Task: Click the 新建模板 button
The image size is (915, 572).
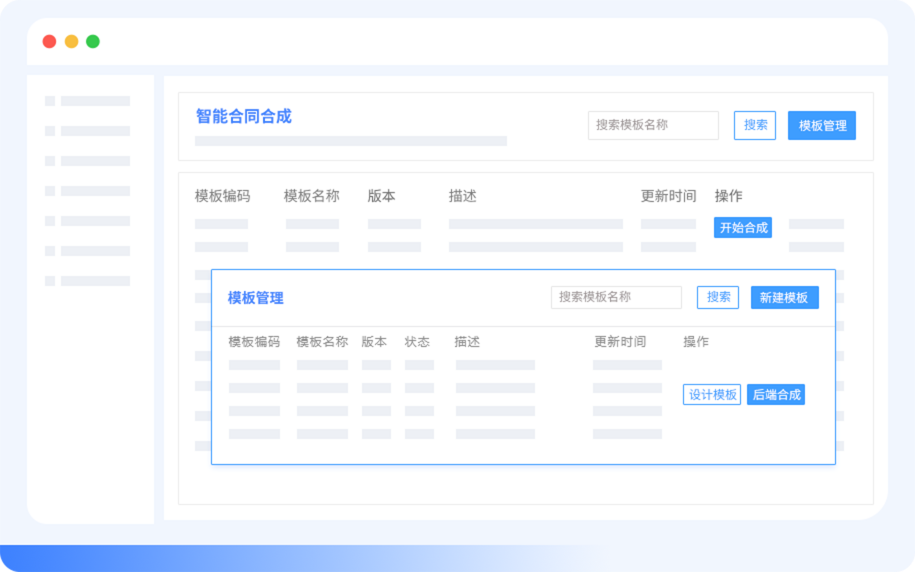Action: tap(784, 297)
